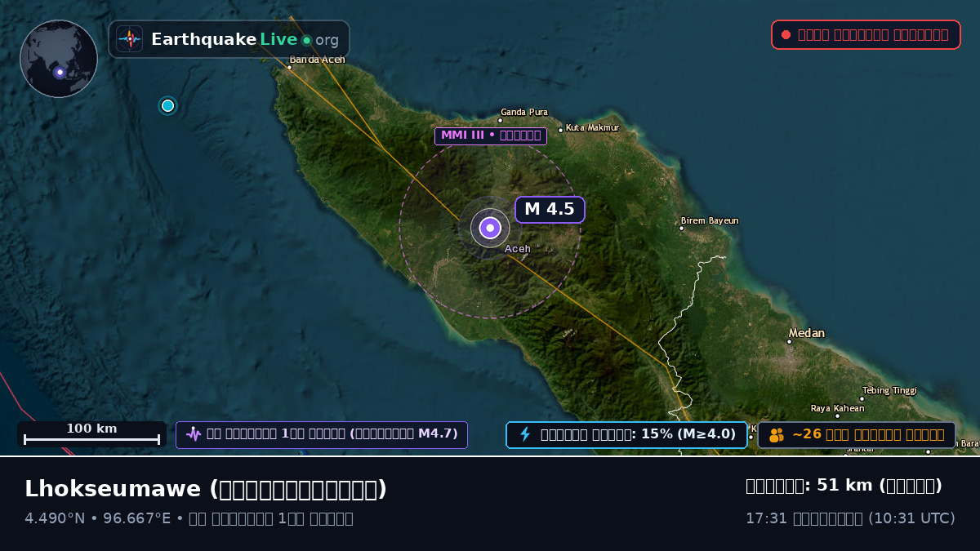
Task: Click the Medan city label
Action: 806,333
